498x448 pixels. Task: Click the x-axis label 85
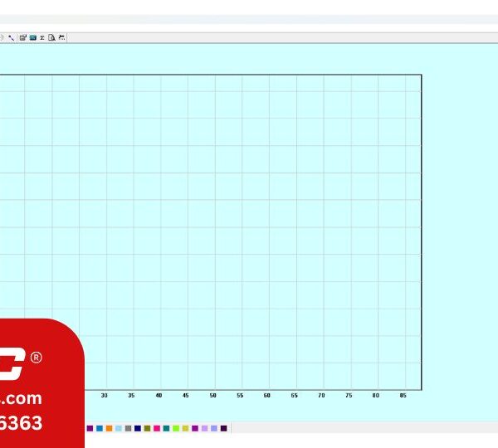click(x=403, y=395)
